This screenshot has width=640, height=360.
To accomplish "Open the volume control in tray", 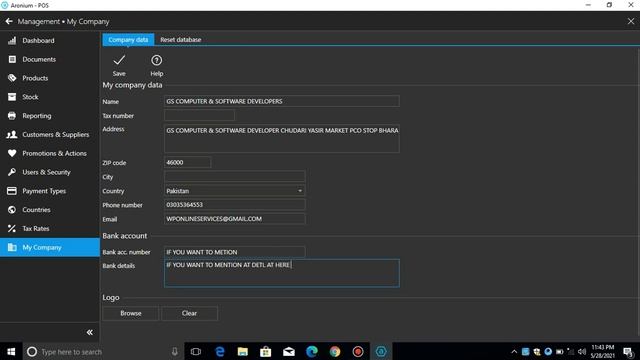I will [x=582, y=351].
